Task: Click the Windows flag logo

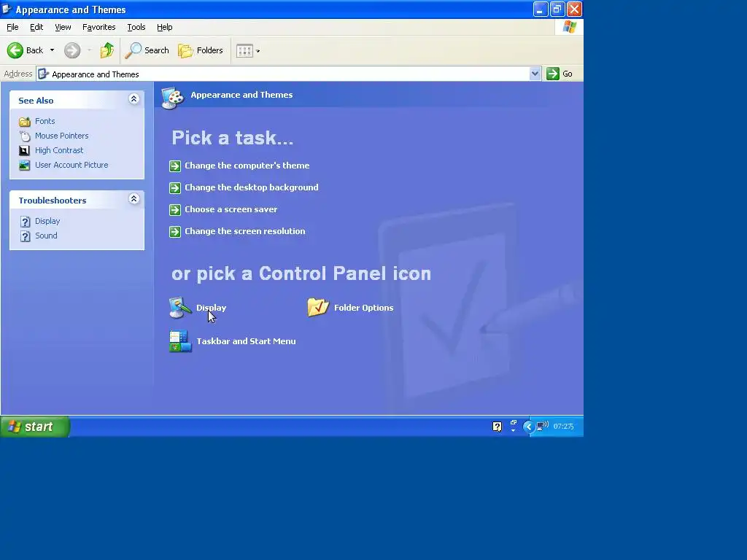Action: (x=569, y=27)
